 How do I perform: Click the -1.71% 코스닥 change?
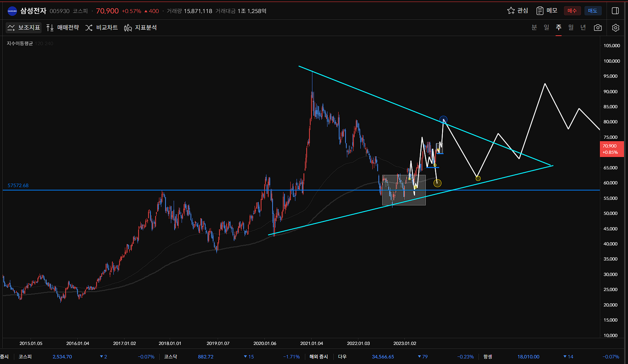click(291, 357)
